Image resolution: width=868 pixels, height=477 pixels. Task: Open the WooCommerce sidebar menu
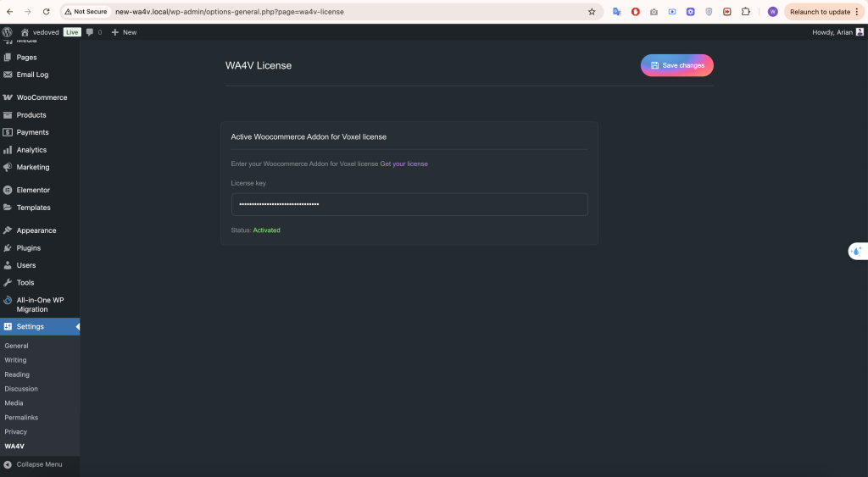[x=41, y=97]
